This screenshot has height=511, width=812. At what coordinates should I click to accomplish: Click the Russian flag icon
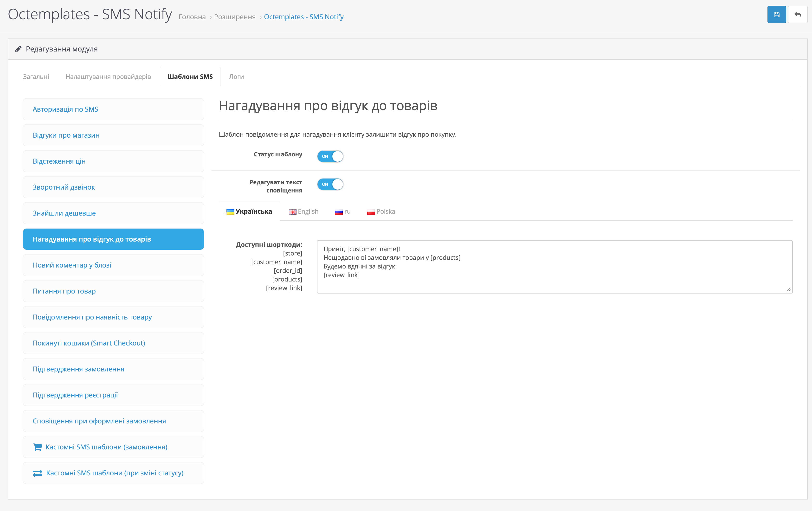coord(339,212)
